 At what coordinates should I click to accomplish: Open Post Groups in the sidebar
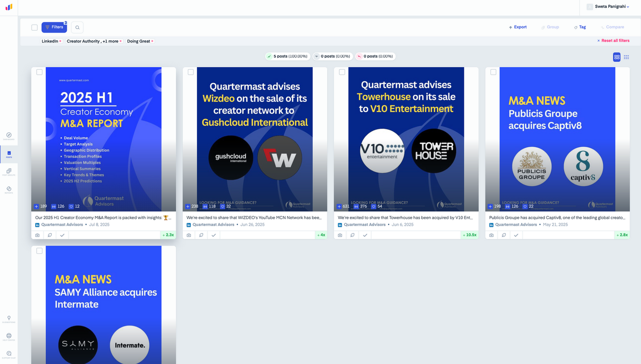[9, 171]
